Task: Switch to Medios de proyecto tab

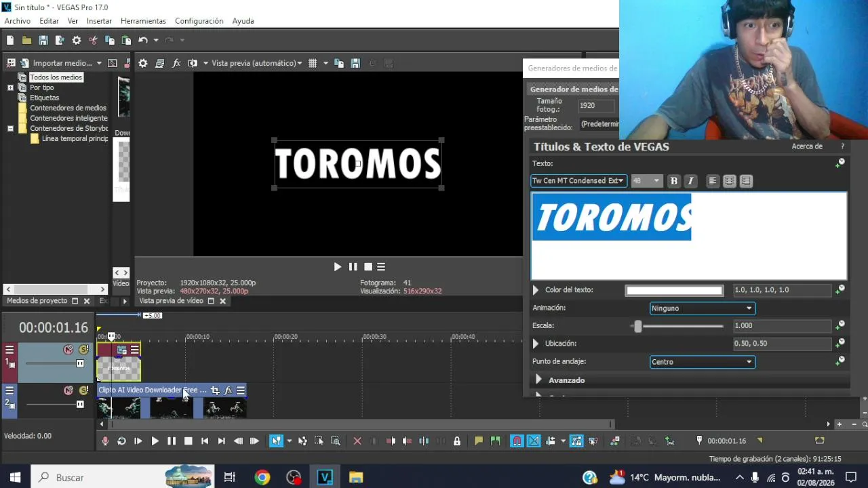Action: [37, 301]
